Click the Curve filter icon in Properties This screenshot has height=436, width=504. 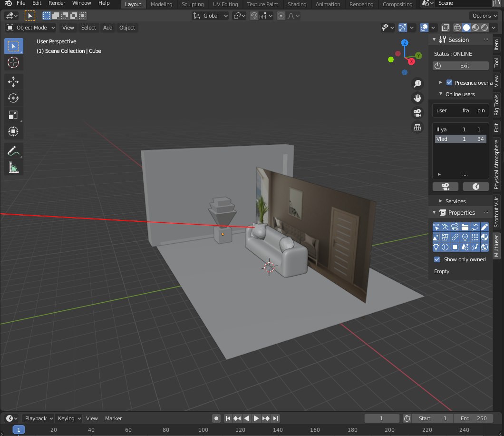(475, 227)
